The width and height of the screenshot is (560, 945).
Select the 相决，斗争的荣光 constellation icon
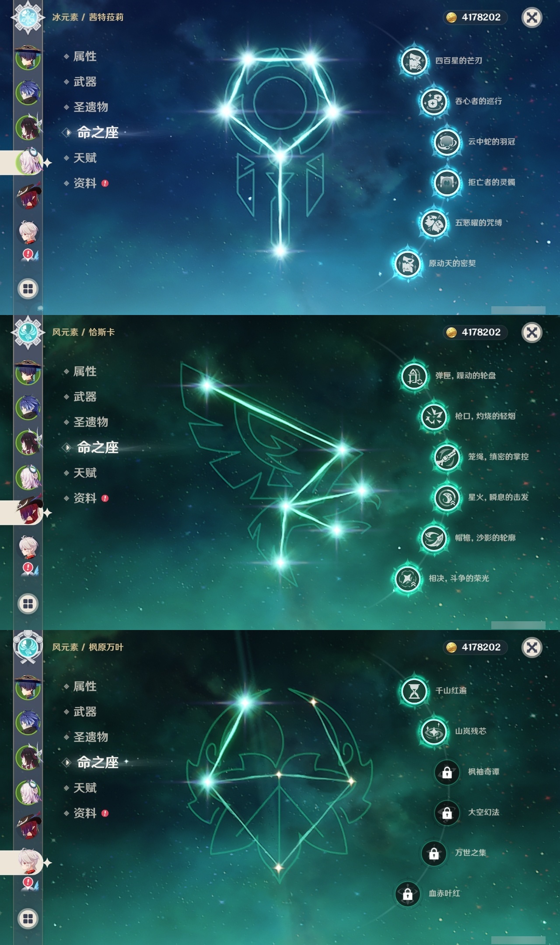pos(407,579)
